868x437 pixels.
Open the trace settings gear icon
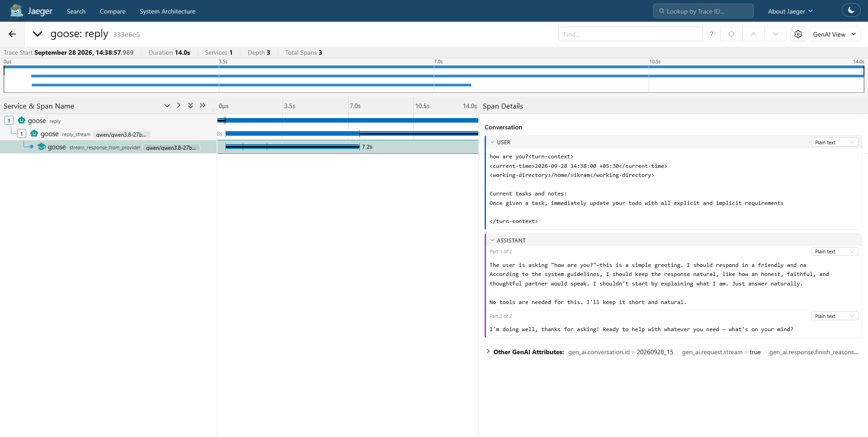point(798,34)
